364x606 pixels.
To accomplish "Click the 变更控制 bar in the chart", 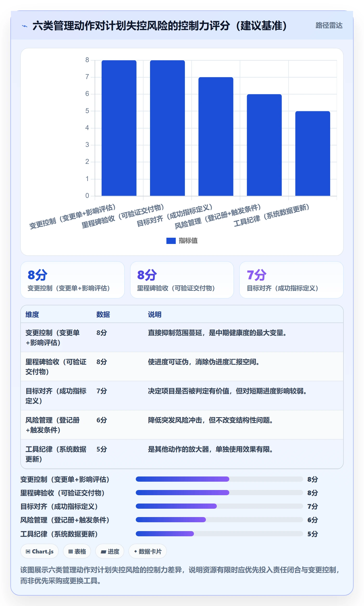I will [x=119, y=128].
